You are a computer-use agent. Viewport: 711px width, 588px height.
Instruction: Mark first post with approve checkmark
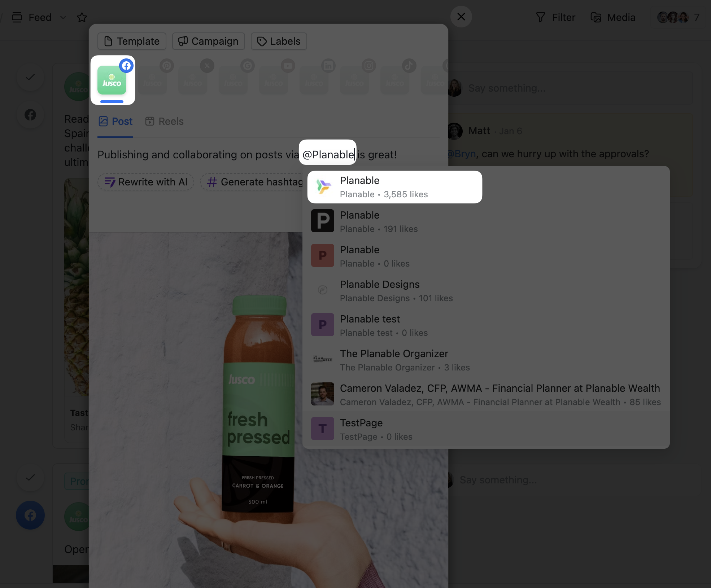tap(30, 77)
